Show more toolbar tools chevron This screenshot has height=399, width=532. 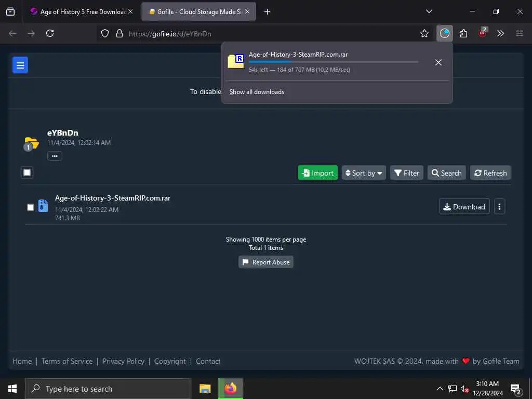[x=500, y=33]
